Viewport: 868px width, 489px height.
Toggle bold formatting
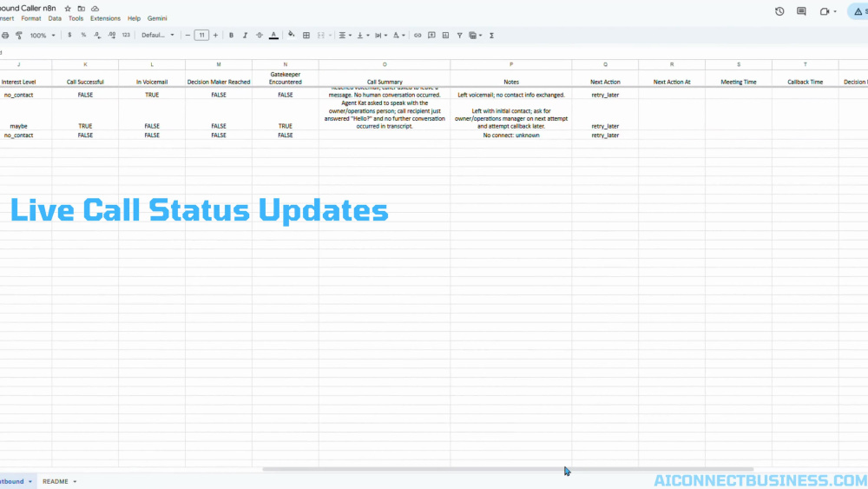point(231,35)
